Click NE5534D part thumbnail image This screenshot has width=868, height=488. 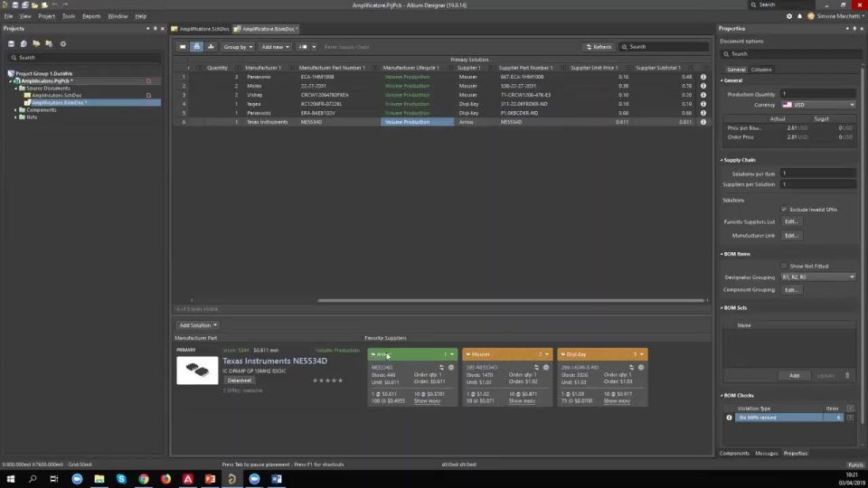coord(197,371)
